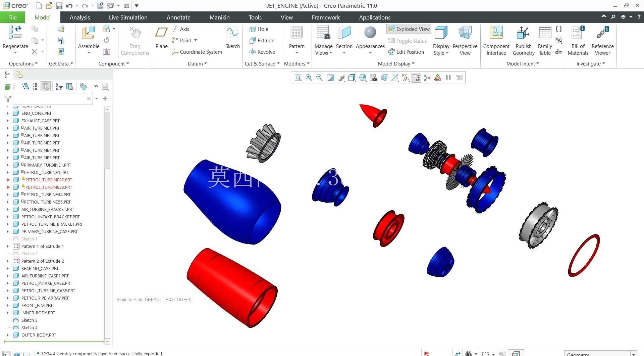Toggle Datum Display Filters in graphics toolbar
Screen dimensions: 644x356
406,78
